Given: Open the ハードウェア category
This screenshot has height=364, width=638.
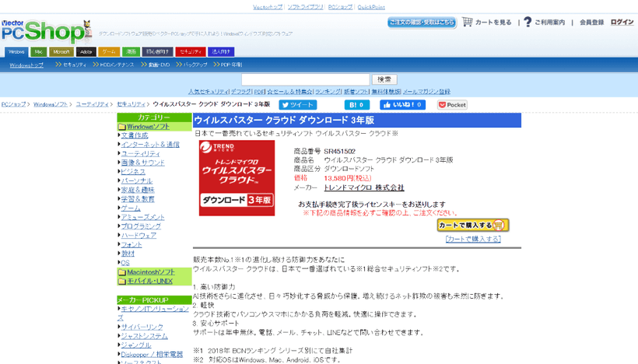Looking at the screenshot, I should 138,236.
